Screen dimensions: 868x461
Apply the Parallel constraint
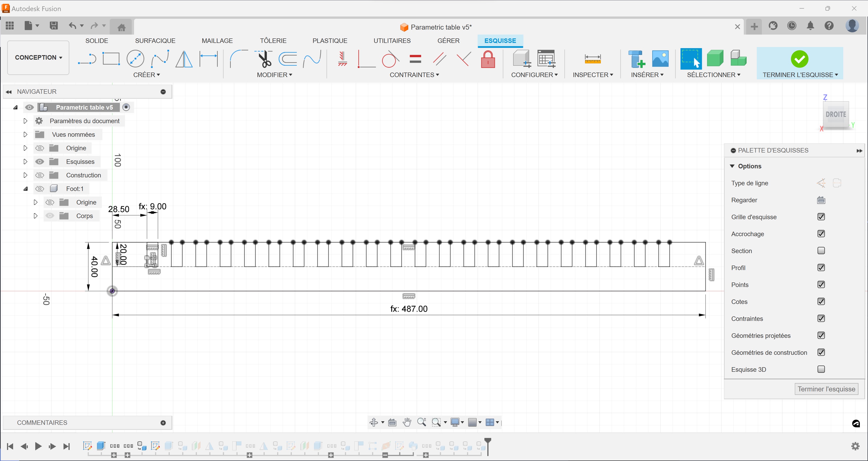point(439,59)
